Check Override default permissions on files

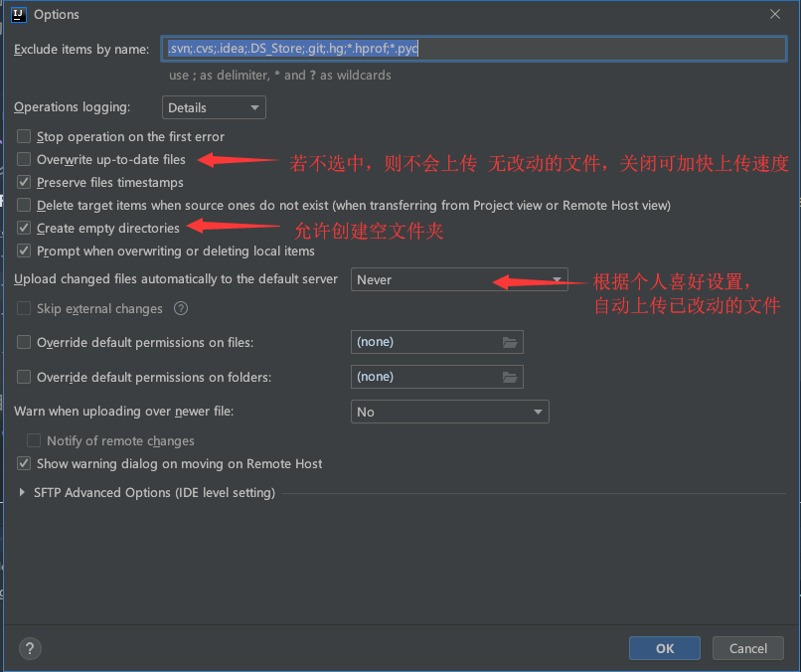click(x=24, y=342)
